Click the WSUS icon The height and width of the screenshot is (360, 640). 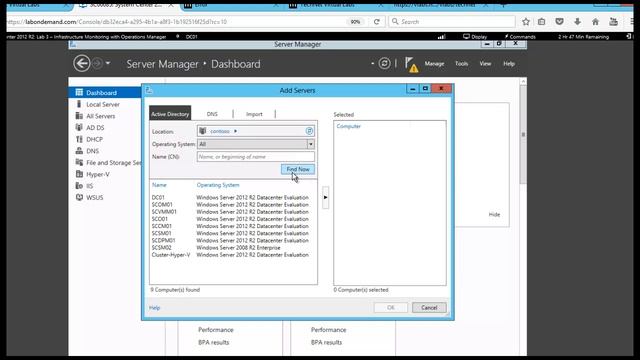[x=79, y=197]
